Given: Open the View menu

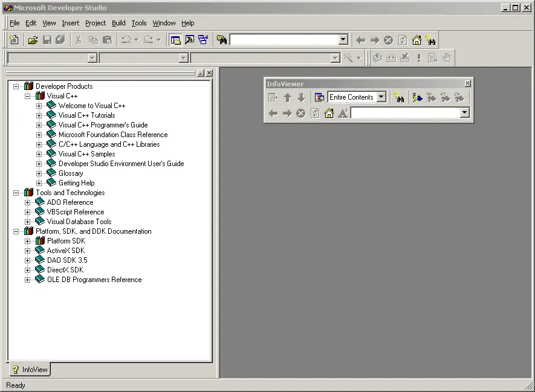Looking at the screenshot, I should pos(49,23).
